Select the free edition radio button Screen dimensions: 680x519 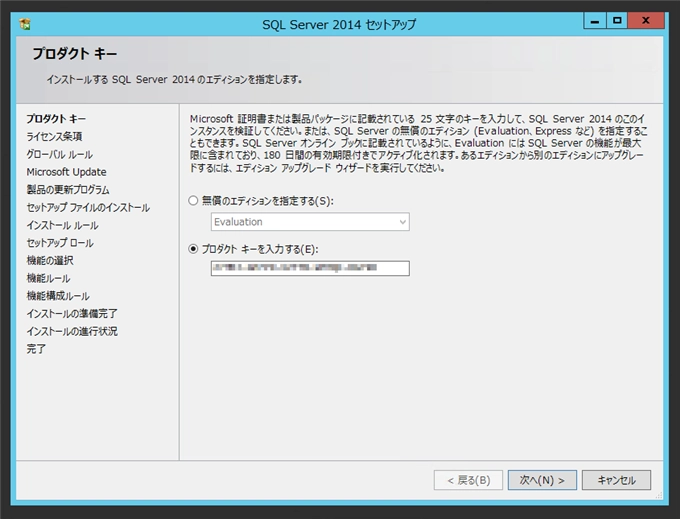[x=193, y=201]
